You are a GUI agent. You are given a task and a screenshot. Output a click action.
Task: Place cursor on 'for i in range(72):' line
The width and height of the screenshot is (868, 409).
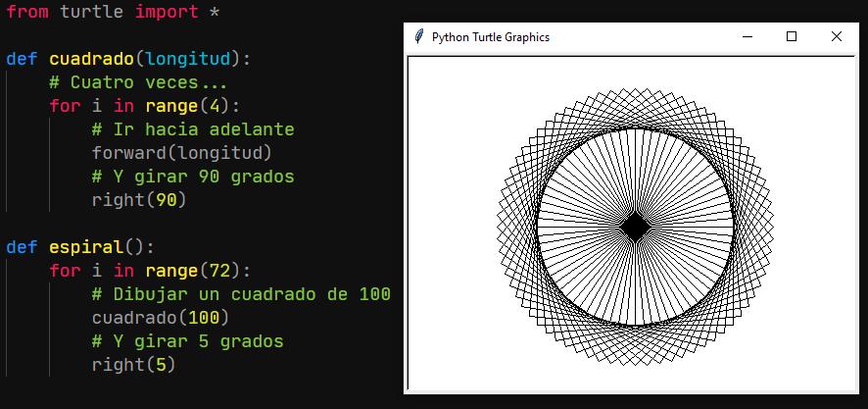[150, 270]
